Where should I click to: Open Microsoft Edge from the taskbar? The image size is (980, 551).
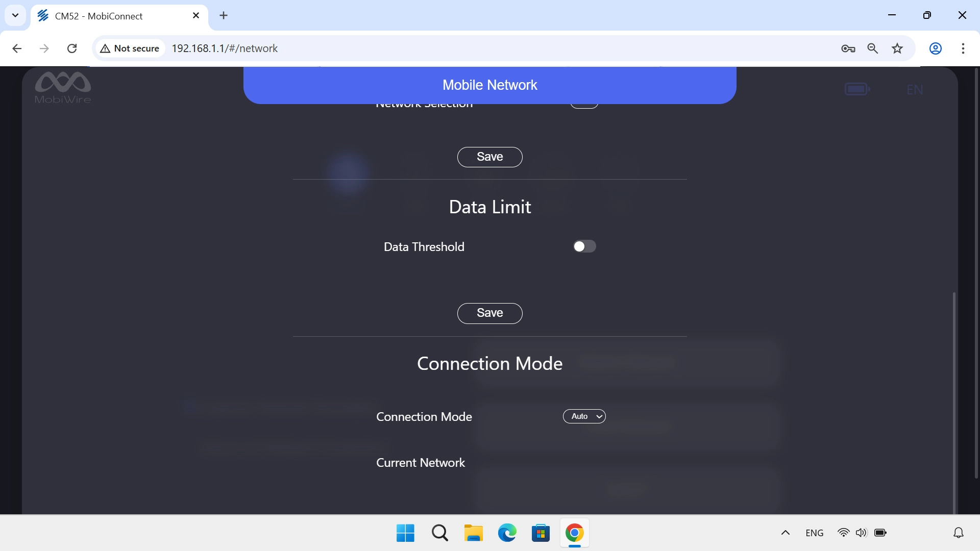[x=507, y=533]
